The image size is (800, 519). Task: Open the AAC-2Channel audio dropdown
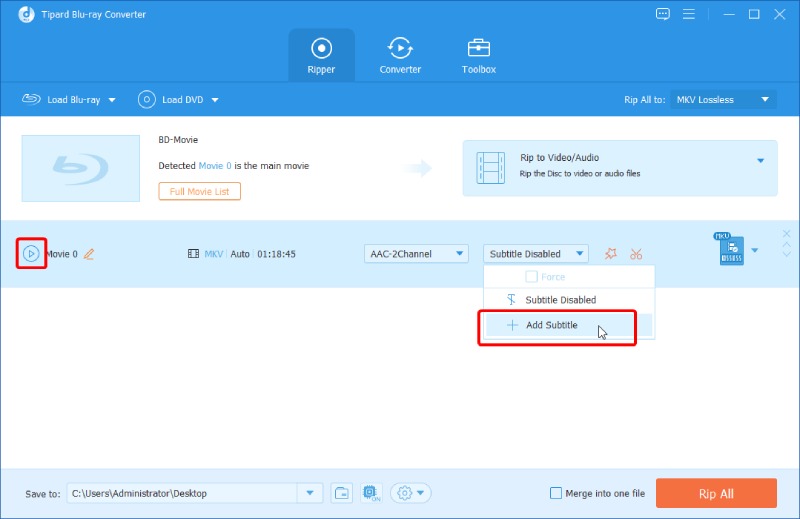coord(416,254)
